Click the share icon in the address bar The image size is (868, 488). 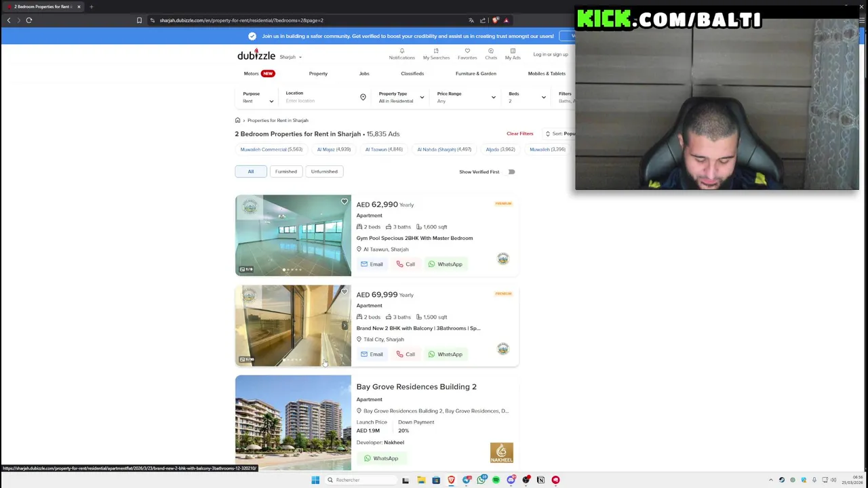[483, 20]
